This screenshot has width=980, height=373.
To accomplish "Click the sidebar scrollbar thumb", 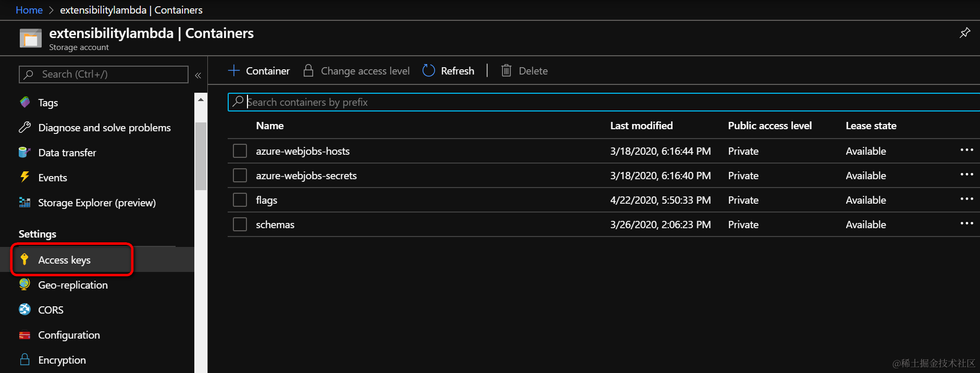I will pyautogui.click(x=201, y=156).
